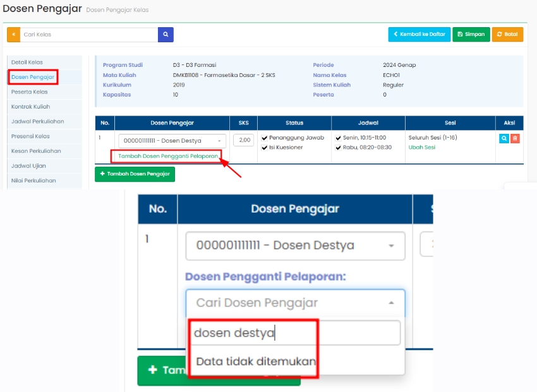The width and height of the screenshot is (537, 392).
Task: Save changes with the Simpan button
Action: pyautogui.click(x=471, y=35)
